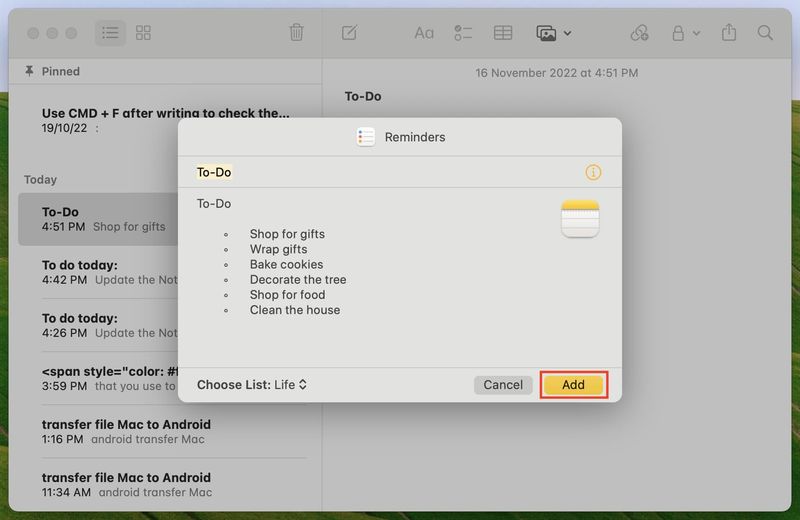Open the Aa text format menu
The image size is (800, 520).
(424, 33)
